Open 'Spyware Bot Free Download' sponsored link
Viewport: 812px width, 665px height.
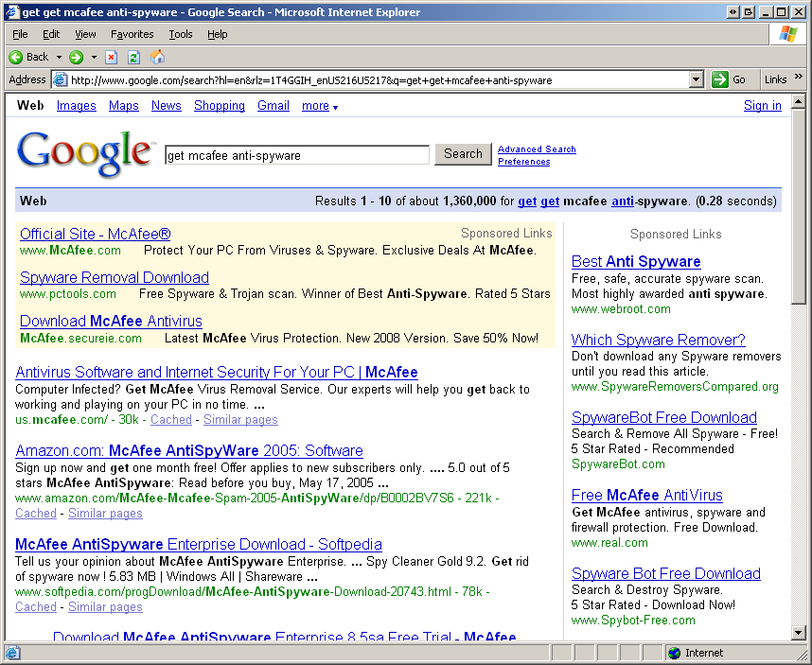666,574
